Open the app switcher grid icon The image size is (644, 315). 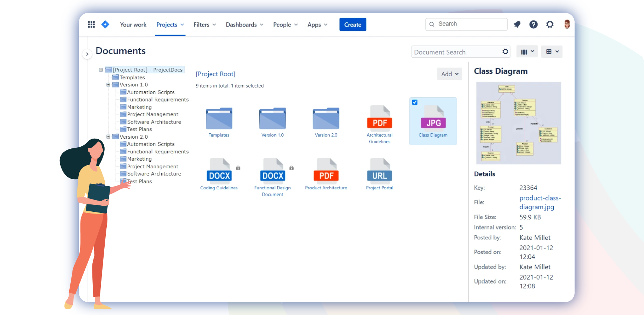click(91, 24)
